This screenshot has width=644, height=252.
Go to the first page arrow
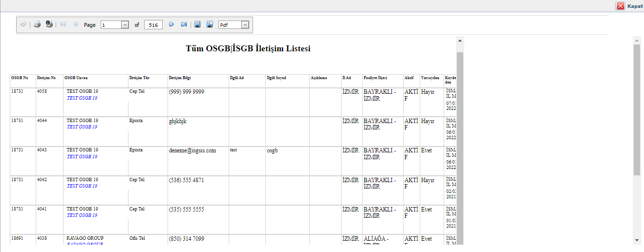[63, 24]
